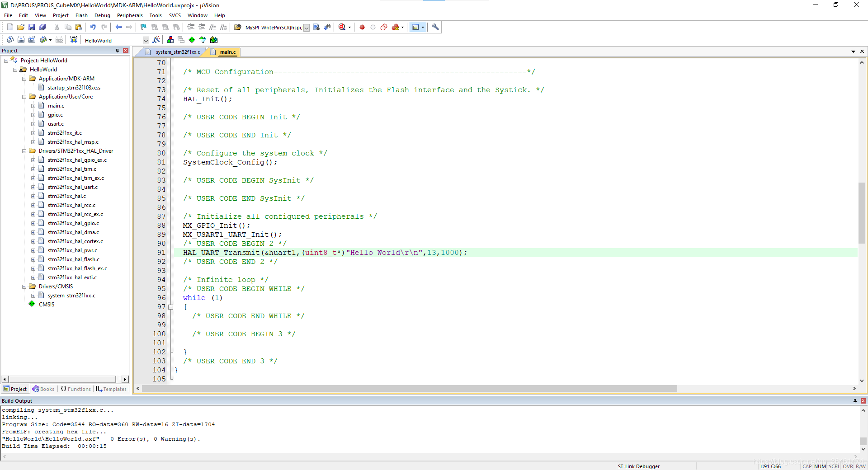This screenshot has width=868, height=470.
Task: Open Manage Project Items colored blocks icon
Action: pos(170,40)
